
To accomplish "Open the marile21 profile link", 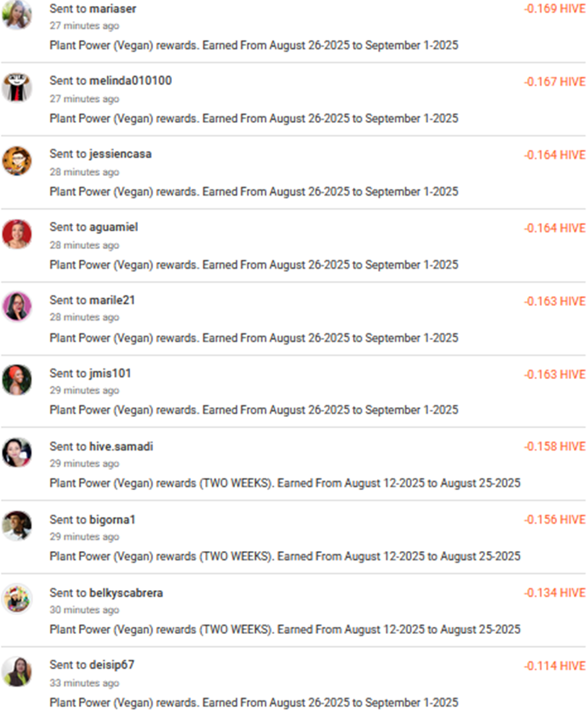I will [112, 300].
